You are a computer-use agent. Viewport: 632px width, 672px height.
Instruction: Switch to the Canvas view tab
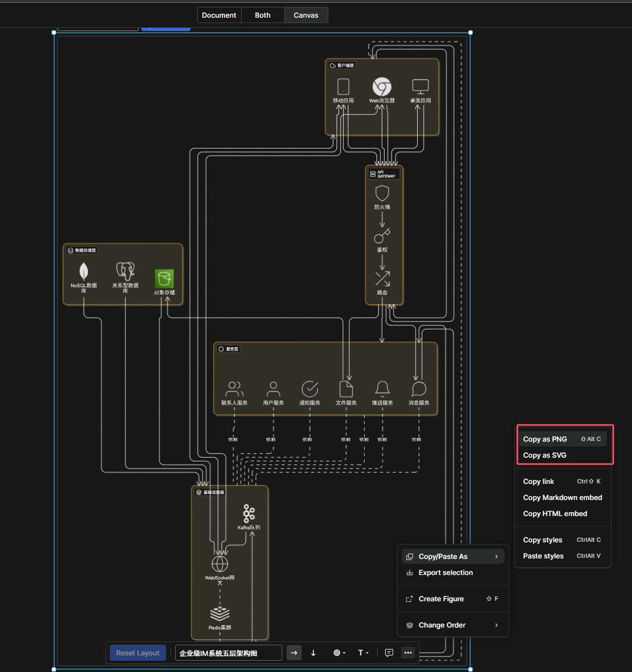click(x=306, y=15)
